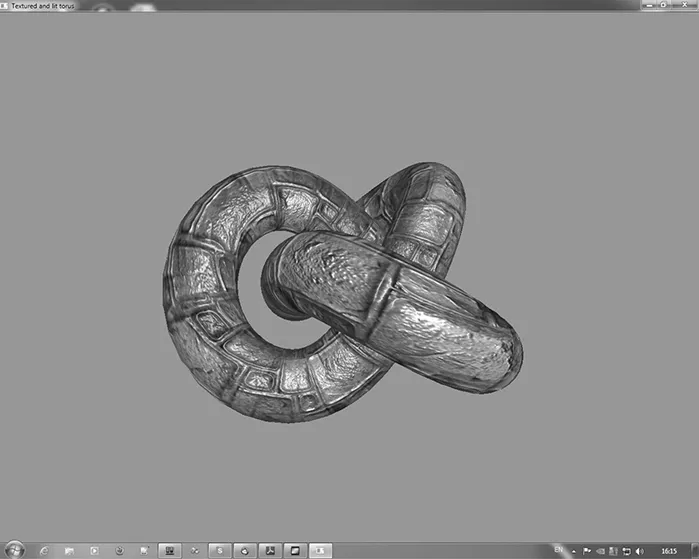The width and height of the screenshot is (699, 559).
Task: Click the network status tray icon
Action: point(626,551)
